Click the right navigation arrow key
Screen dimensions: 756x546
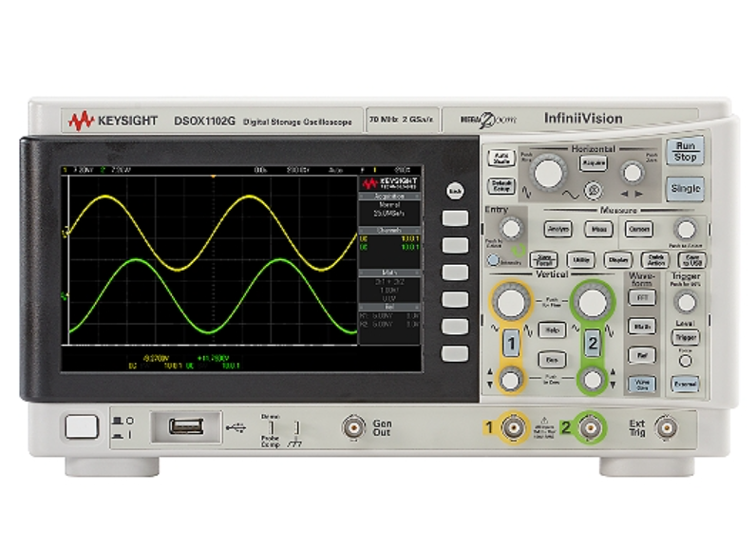point(639,194)
